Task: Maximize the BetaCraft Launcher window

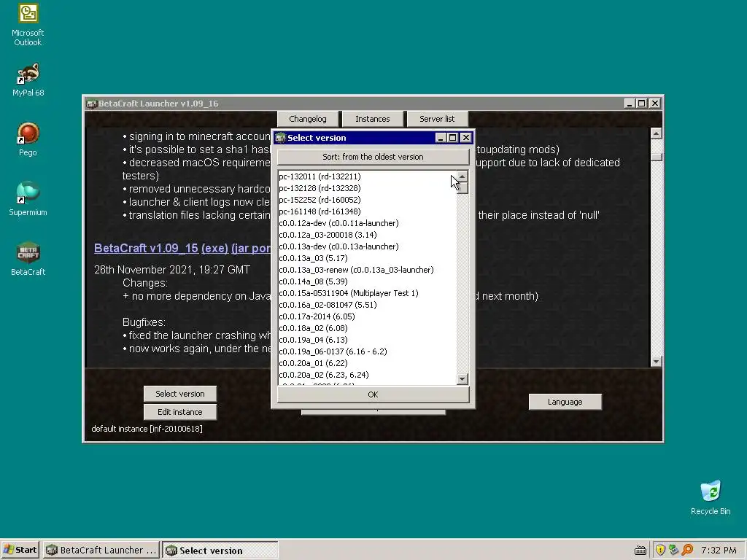Action: tap(642, 104)
